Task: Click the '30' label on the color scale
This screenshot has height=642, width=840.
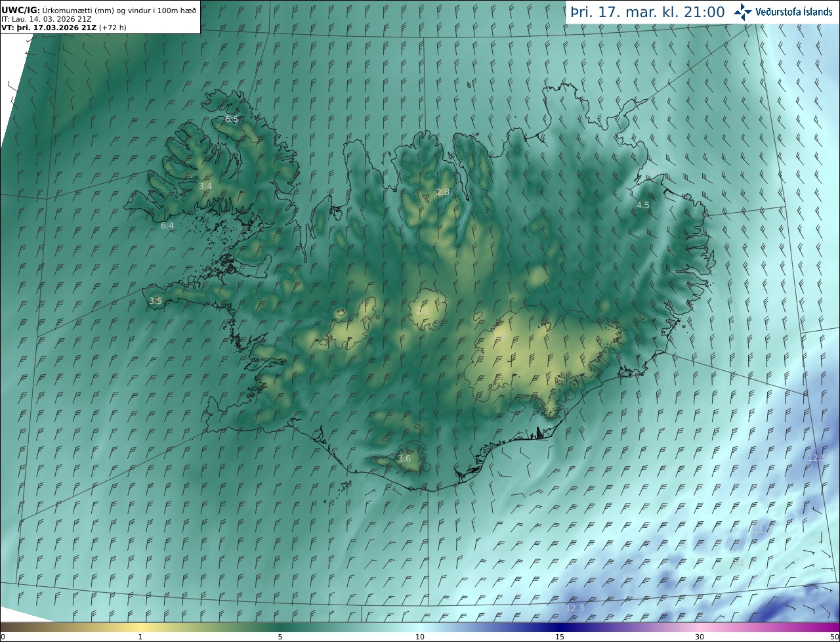Action: point(700,637)
